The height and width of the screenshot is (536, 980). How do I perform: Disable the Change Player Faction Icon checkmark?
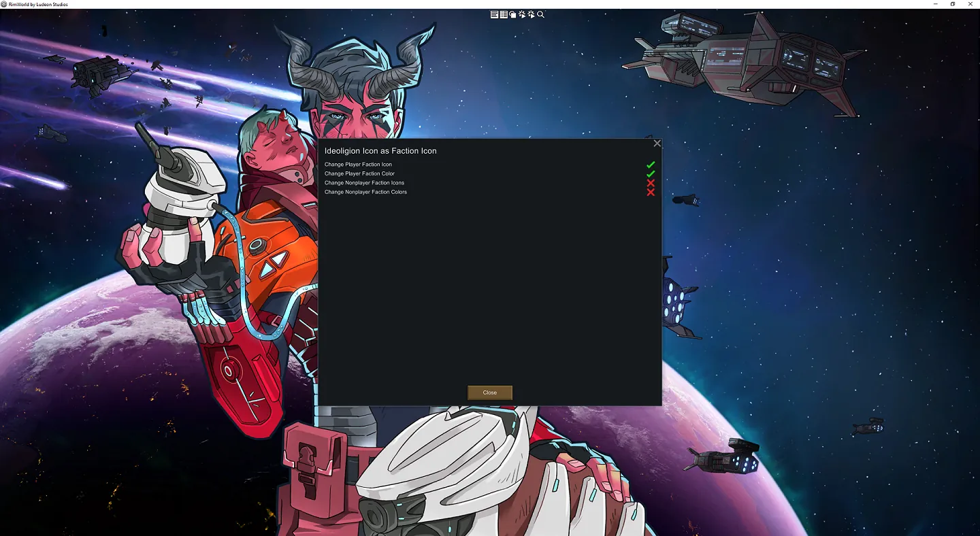pyautogui.click(x=651, y=165)
